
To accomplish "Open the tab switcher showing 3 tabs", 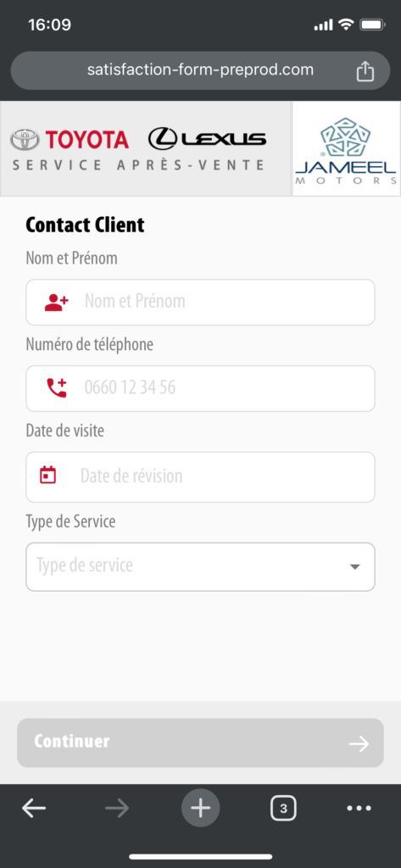I will [x=283, y=809].
